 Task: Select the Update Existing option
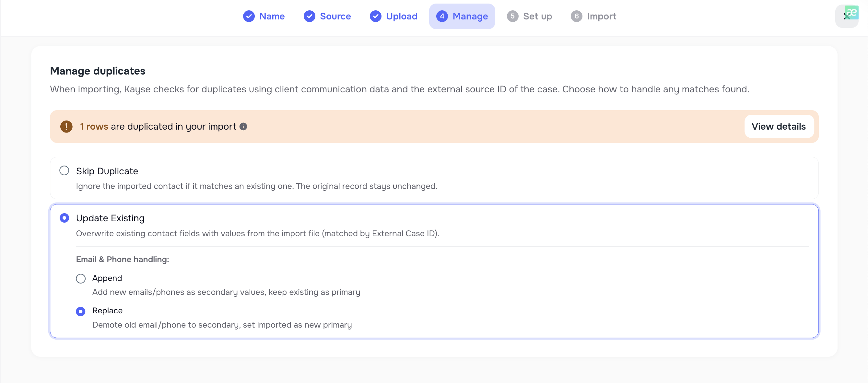pos(64,218)
